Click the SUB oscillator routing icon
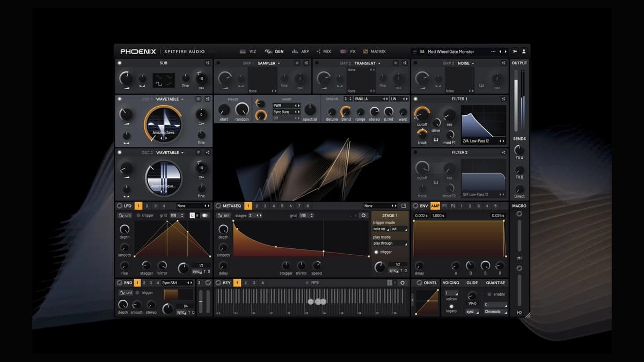This screenshot has height=362, width=644. 207,63
